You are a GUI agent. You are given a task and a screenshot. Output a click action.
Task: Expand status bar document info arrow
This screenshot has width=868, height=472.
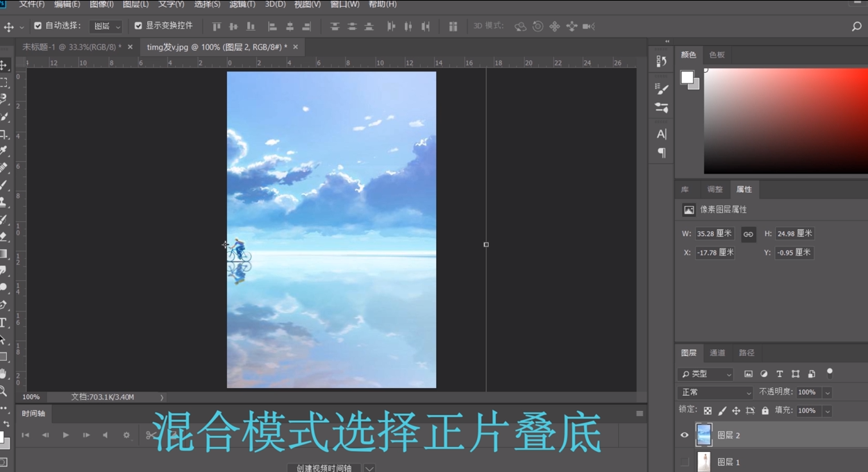162,397
